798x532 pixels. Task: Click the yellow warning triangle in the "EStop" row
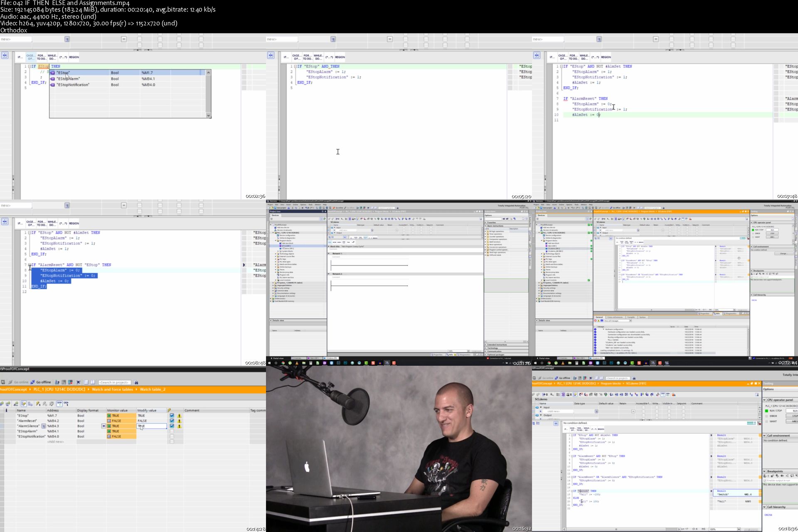[179, 416]
